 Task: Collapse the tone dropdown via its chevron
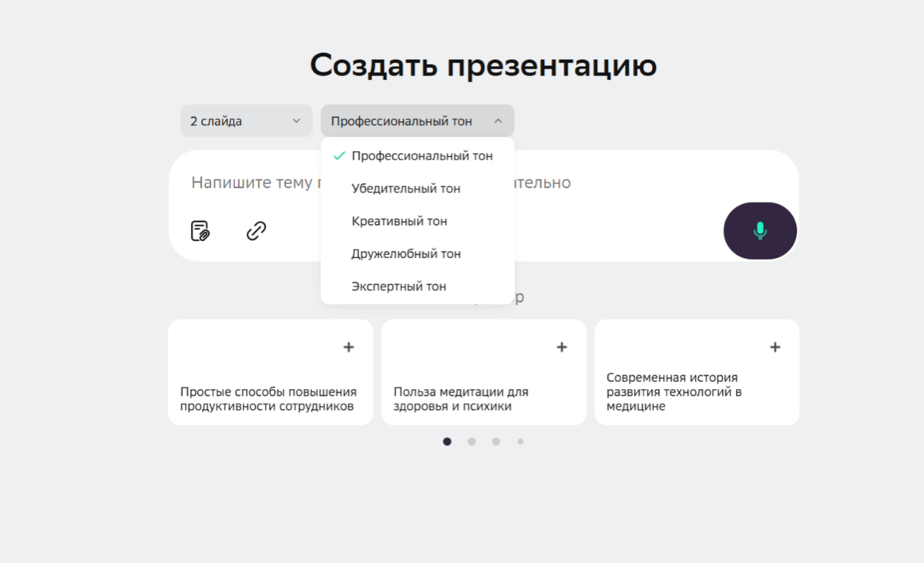pyautogui.click(x=500, y=120)
